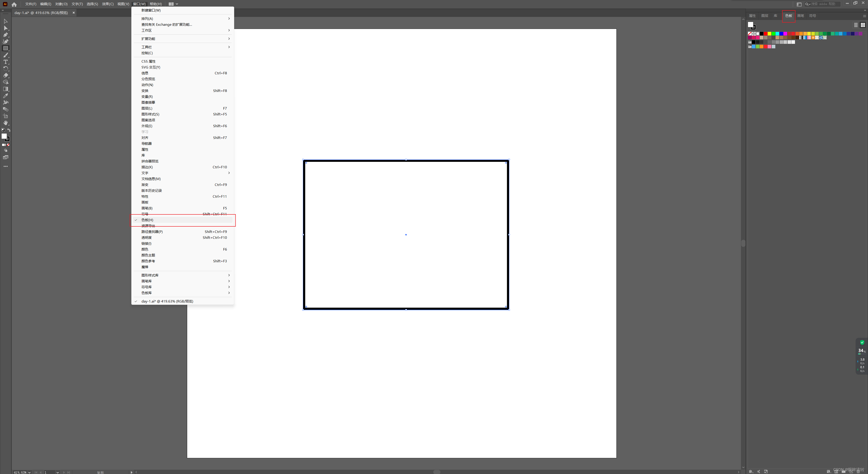The image size is (868, 474).
Task: Expand 工具栏 submenu
Action: point(183,47)
